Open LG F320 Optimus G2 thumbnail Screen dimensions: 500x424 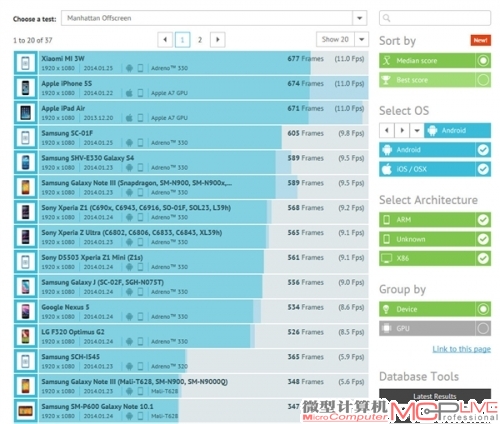pyautogui.click(x=25, y=336)
